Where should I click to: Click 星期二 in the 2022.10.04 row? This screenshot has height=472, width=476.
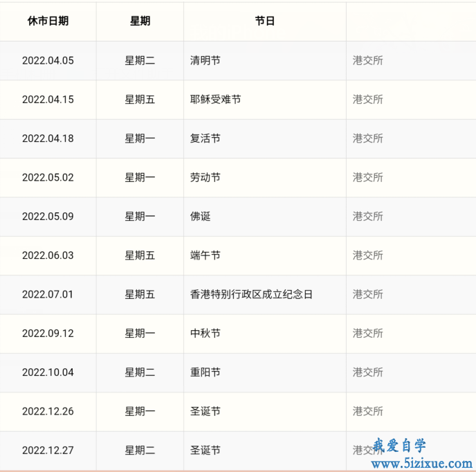pyautogui.click(x=140, y=372)
